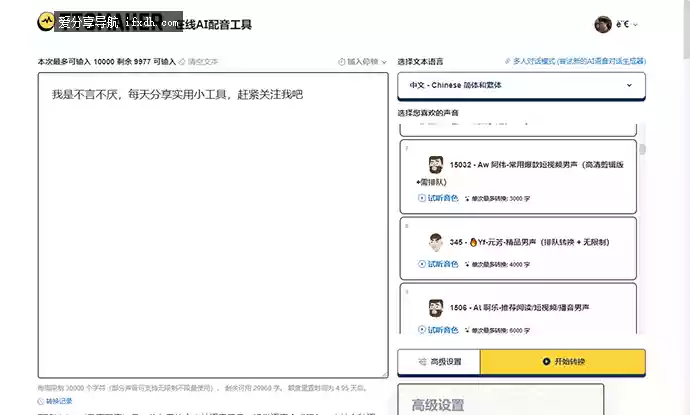690x415 pixels.
Task: Click inside the main text input area
Action: pyautogui.click(x=213, y=225)
